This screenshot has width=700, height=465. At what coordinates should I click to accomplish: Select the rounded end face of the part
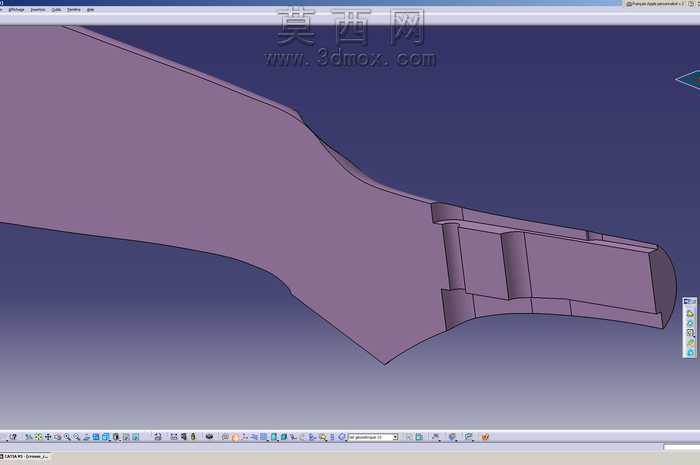pos(664,286)
